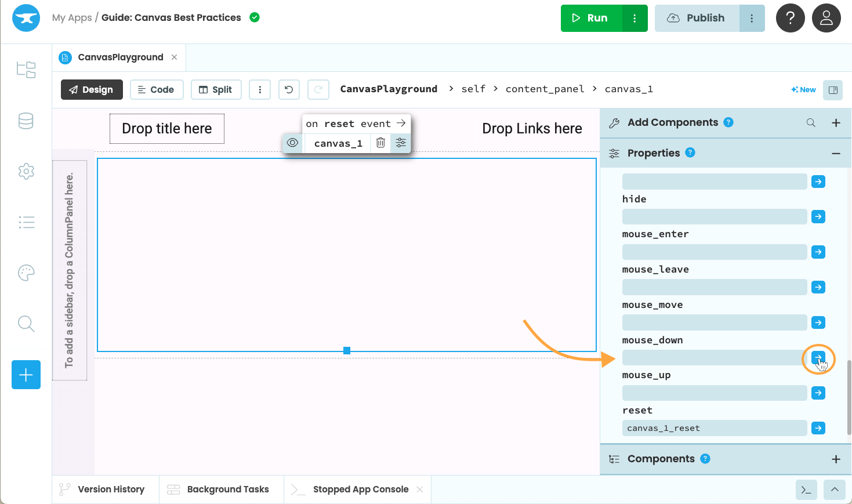The width and height of the screenshot is (852, 504).
Task: Toggle the right sidebar panel button
Action: pyautogui.click(x=833, y=90)
